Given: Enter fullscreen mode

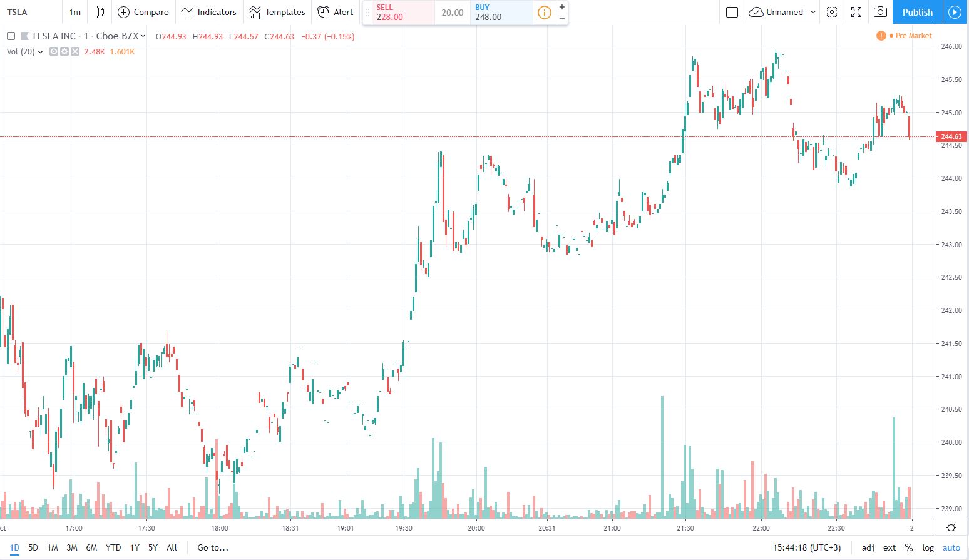Looking at the screenshot, I should point(856,12).
